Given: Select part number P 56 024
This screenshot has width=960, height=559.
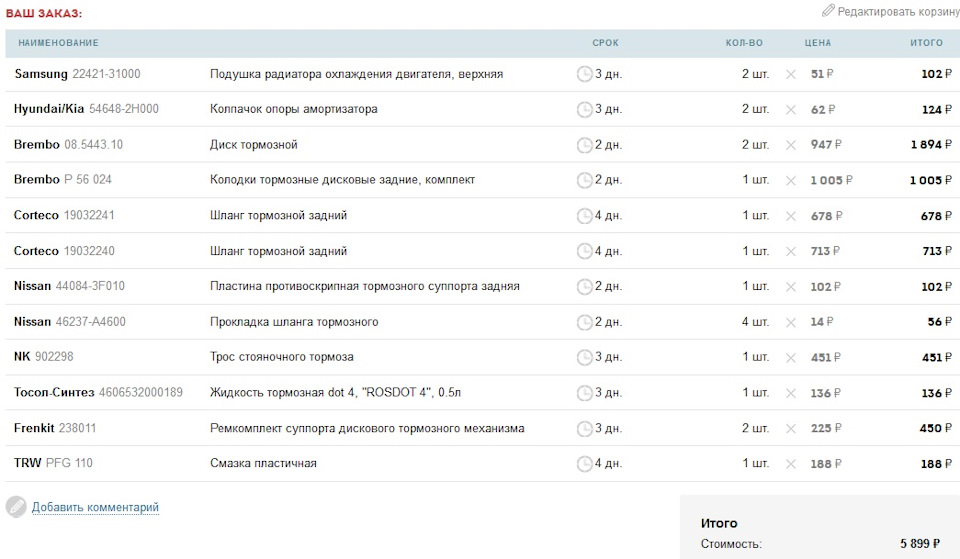Looking at the screenshot, I should [x=88, y=179].
